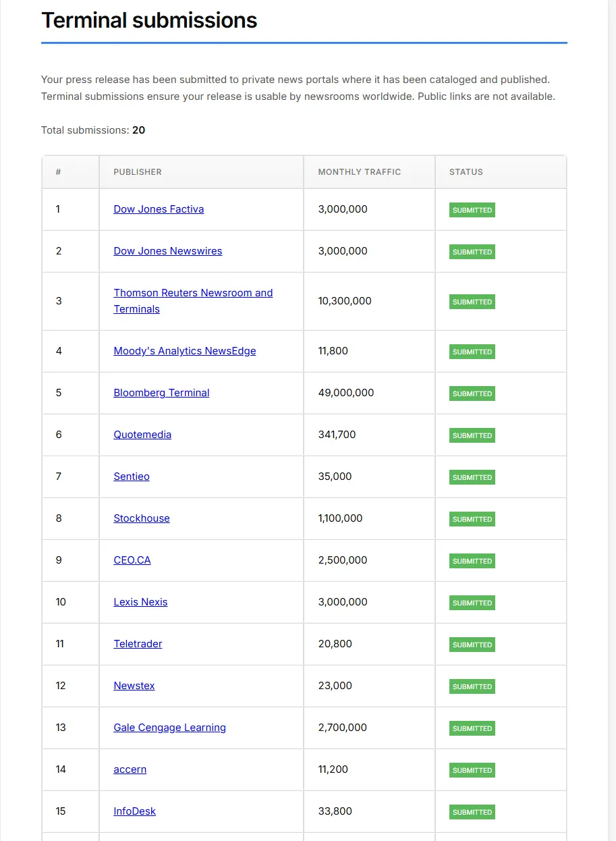
Task: Visit Moody's Analytics NewsEdge link
Action: coord(184,351)
